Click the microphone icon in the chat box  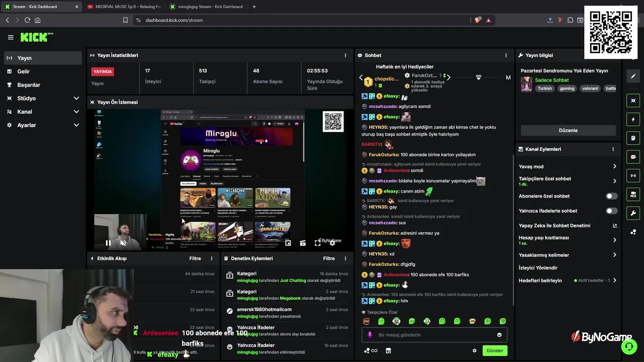(x=370, y=335)
